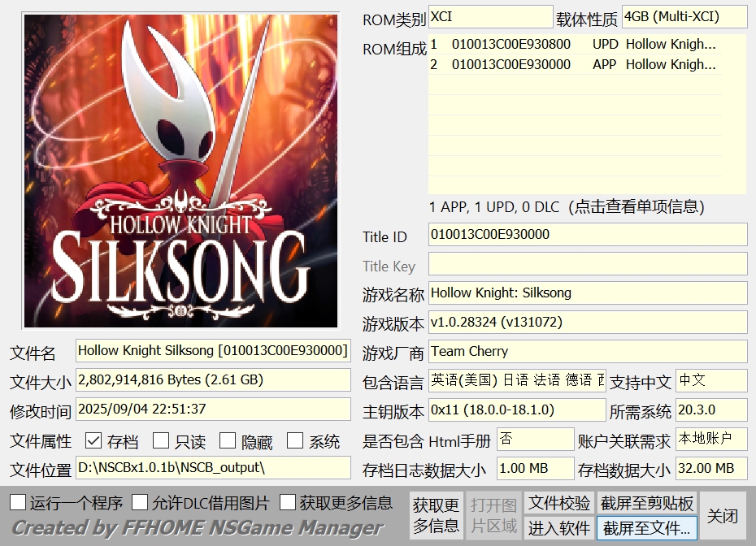Image resolution: width=756 pixels, height=546 pixels.
Task: Click the 账户关联需求 field 本地账户
Action: click(711, 439)
